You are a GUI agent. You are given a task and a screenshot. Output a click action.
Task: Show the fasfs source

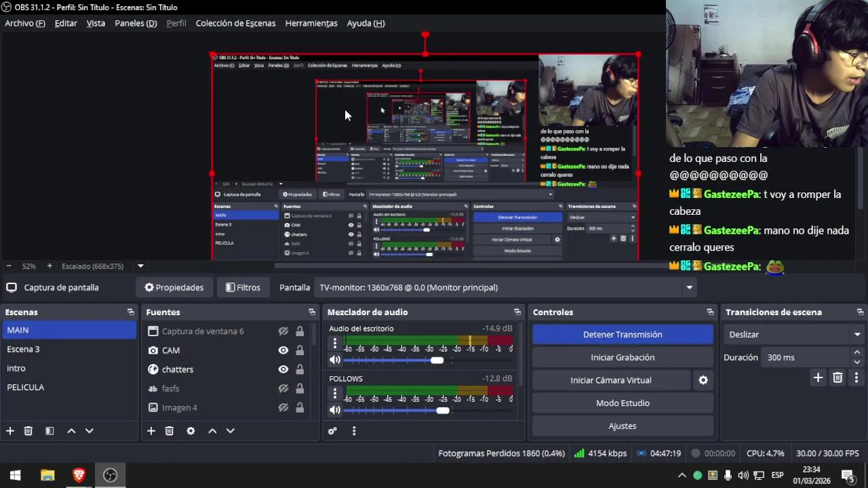[283, 388]
